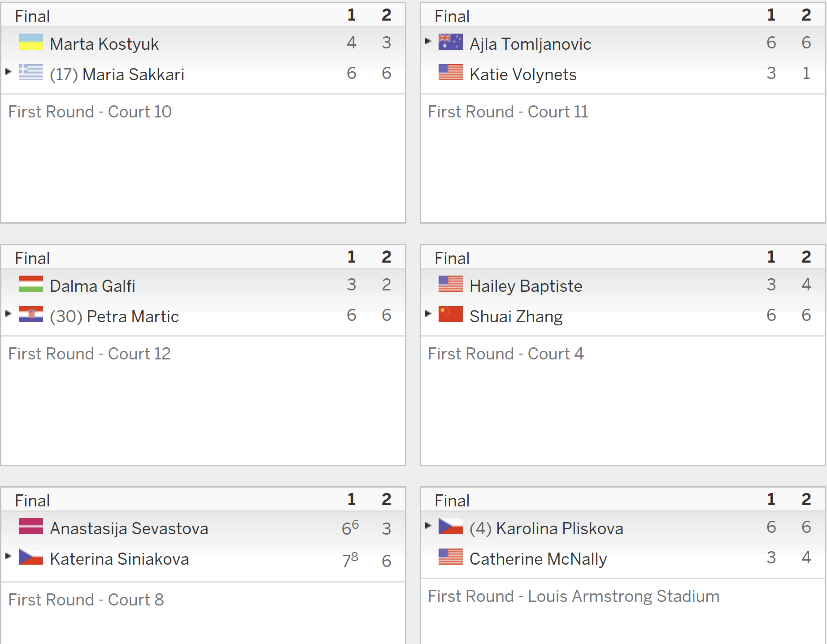Open Marta Kostyuk player profile
Image resolution: width=827 pixels, height=644 pixels.
[x=104, y=44]
